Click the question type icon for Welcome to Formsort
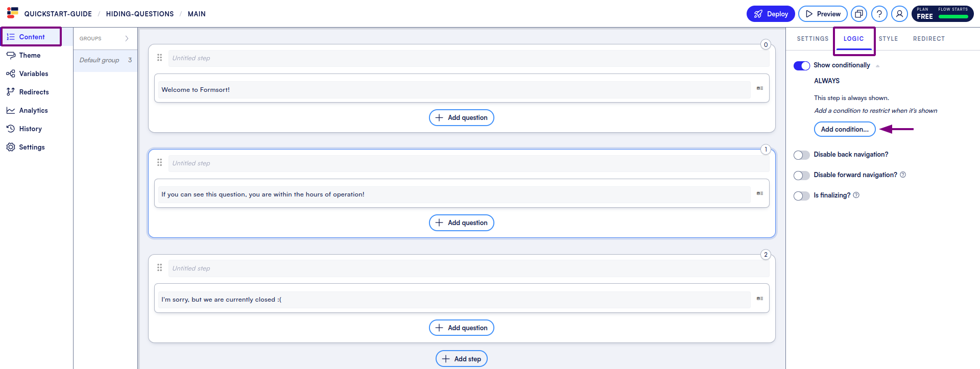This screenshot has height=369, width=980. pos(759,89)
